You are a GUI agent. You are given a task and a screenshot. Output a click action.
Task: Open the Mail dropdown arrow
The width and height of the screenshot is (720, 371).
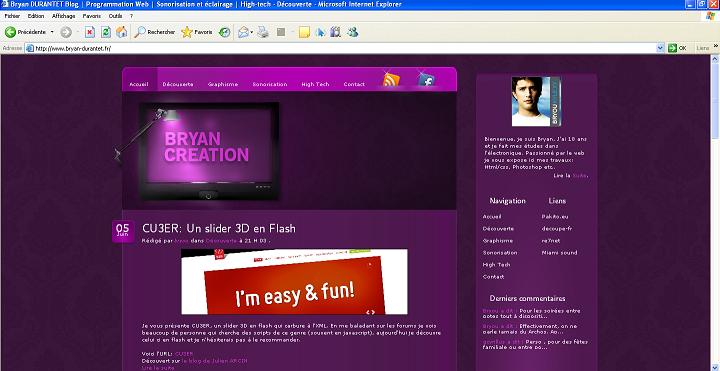(x=252, y=32)
